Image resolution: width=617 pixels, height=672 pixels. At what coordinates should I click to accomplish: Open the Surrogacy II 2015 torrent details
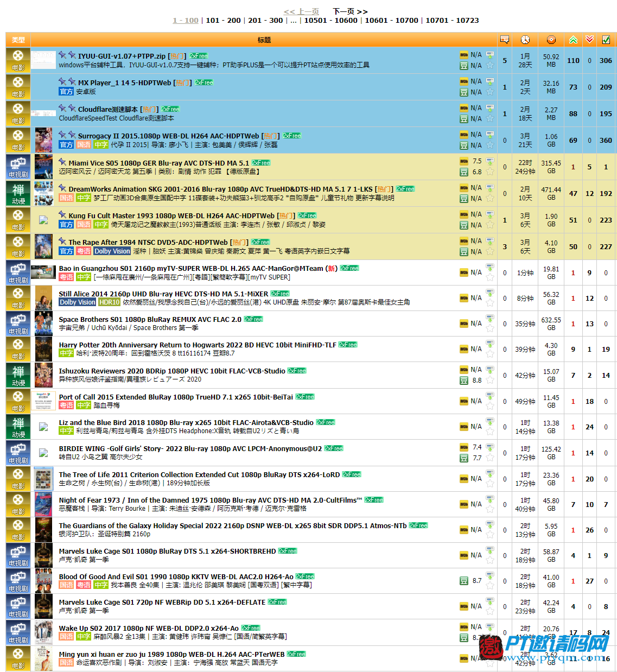point(168,136)
